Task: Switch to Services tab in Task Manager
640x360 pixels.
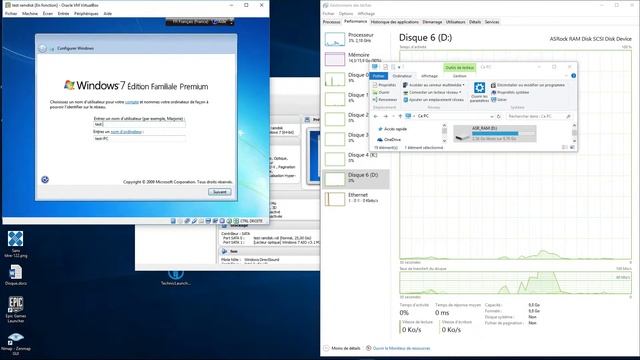Action: (x=492, y=22)
